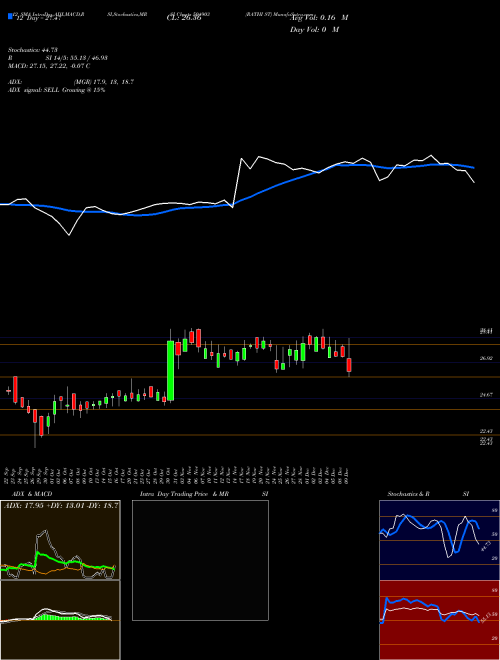Click the last red candlestick on the chart
The image size is (500, 660).
pos(349,365)
